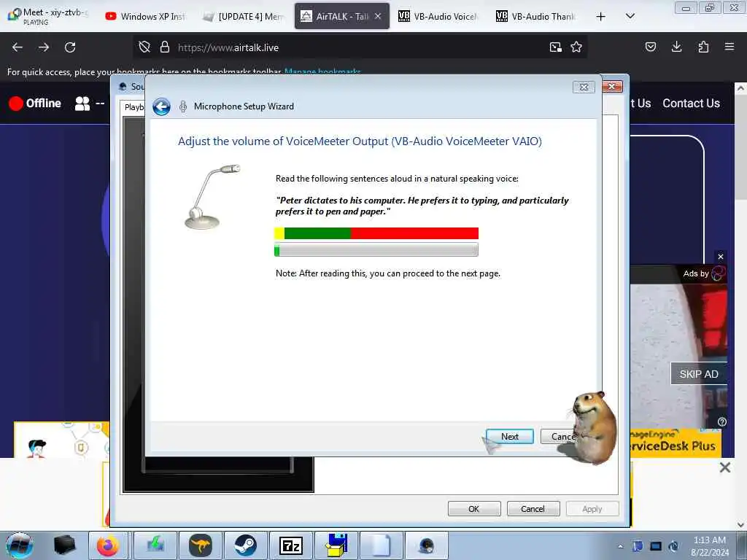Click the ServiceDesk Plus ad banner

click(x=676, y=443)
